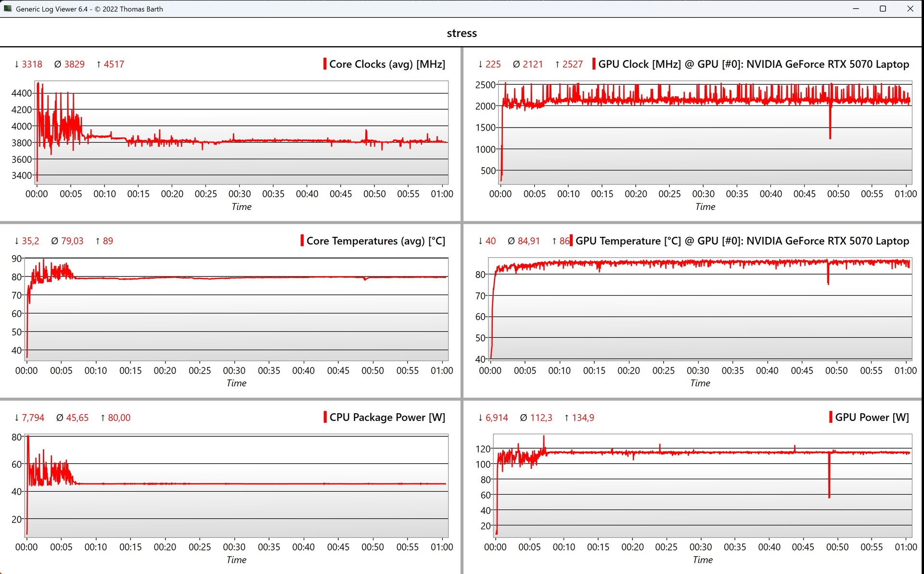Screen dimensions: 924x574
Task: Click the red GPU Power legend swatch
Action: (x=831, y=417)
